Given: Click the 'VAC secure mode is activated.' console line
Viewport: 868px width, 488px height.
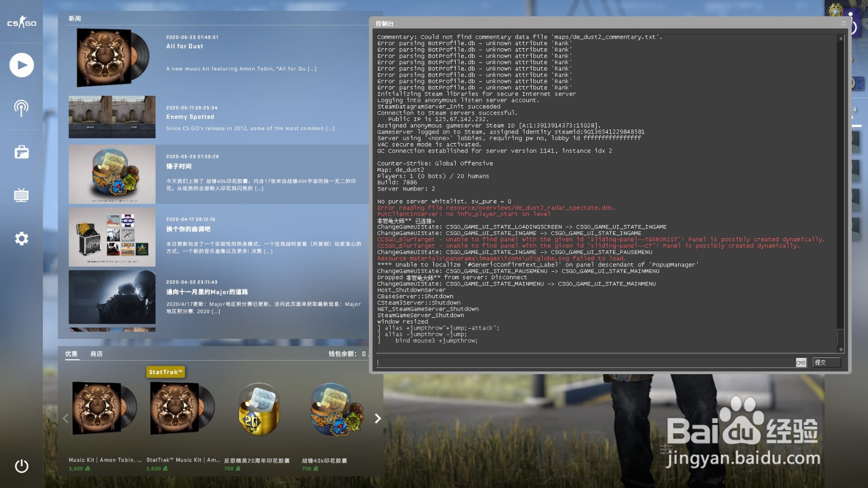Looking at the screenshot, I should coord(429,144).
